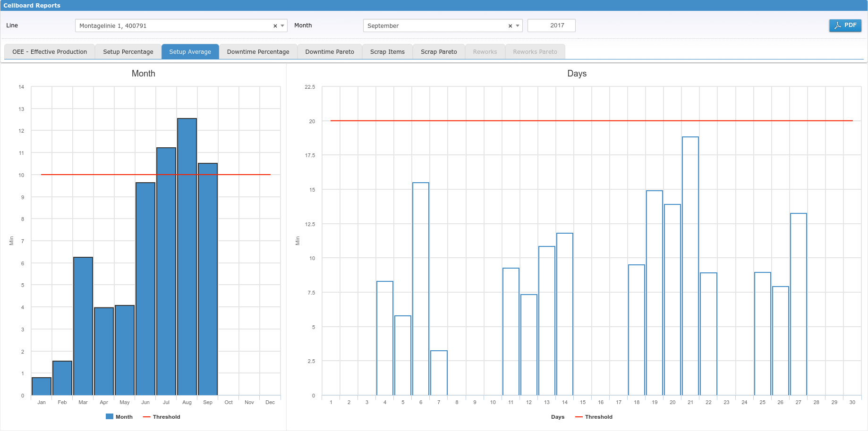868x431 pixels.
Task: Expand the Month dropdown arrow
Action: [x=518, y=26]
